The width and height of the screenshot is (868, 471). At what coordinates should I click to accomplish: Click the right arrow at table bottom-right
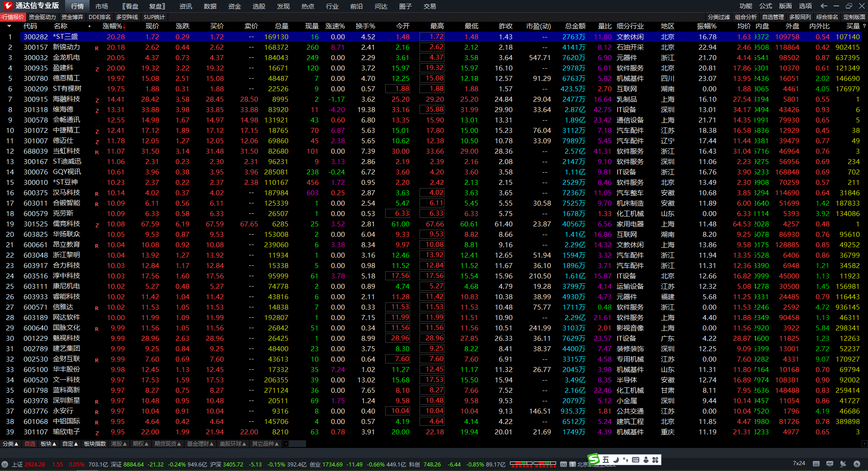tap(863, 444)
